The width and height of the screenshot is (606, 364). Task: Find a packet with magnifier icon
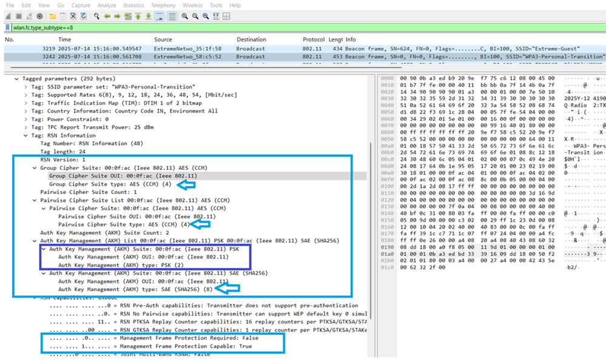tap(96, 16)
